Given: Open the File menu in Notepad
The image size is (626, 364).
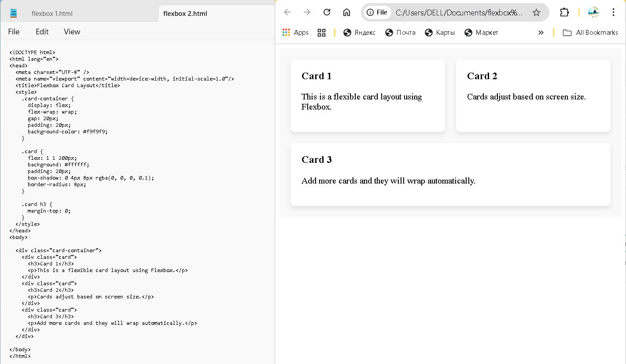Looking at the screenshot, I should point(14,32).
